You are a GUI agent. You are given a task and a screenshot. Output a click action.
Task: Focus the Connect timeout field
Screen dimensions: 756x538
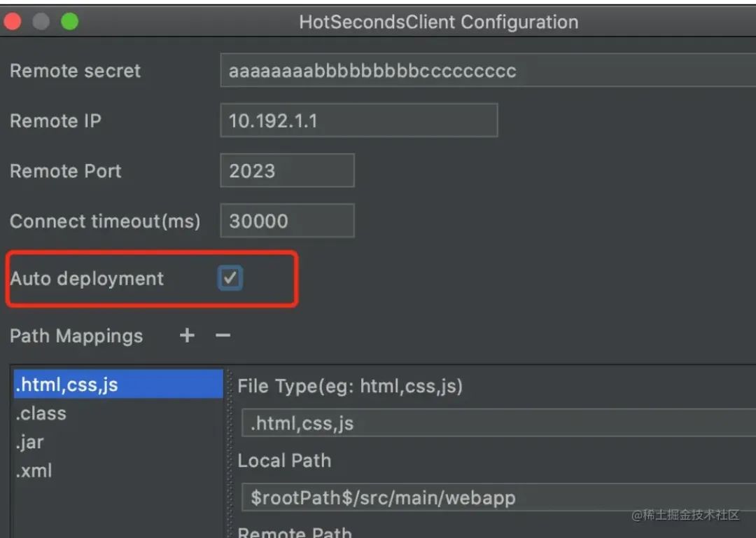(288, 221)
